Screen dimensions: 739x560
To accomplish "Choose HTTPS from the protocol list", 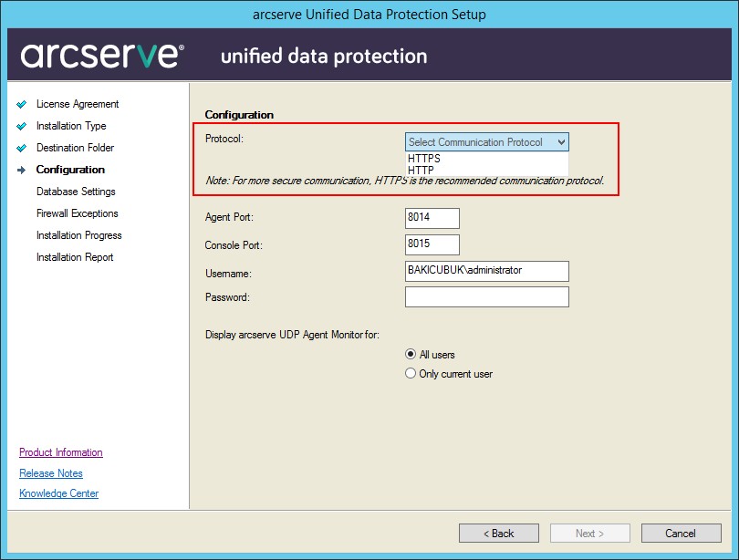I will tap(487, 159).
